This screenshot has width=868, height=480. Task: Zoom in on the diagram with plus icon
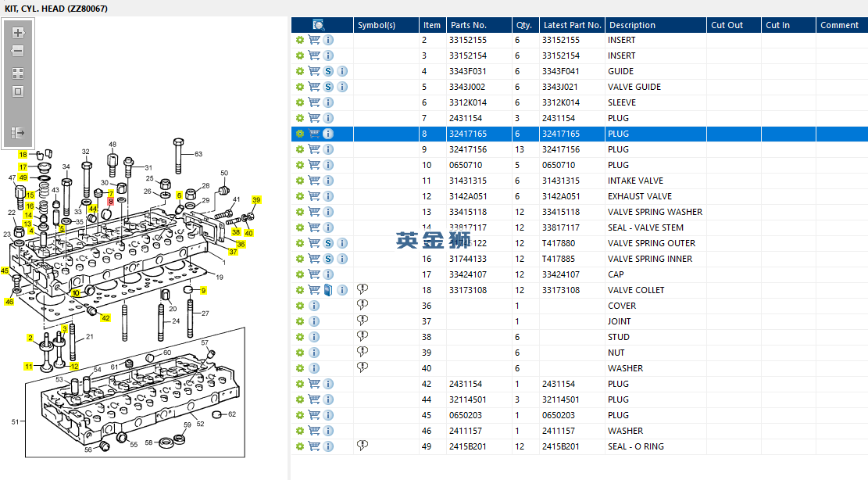(18, 33)
